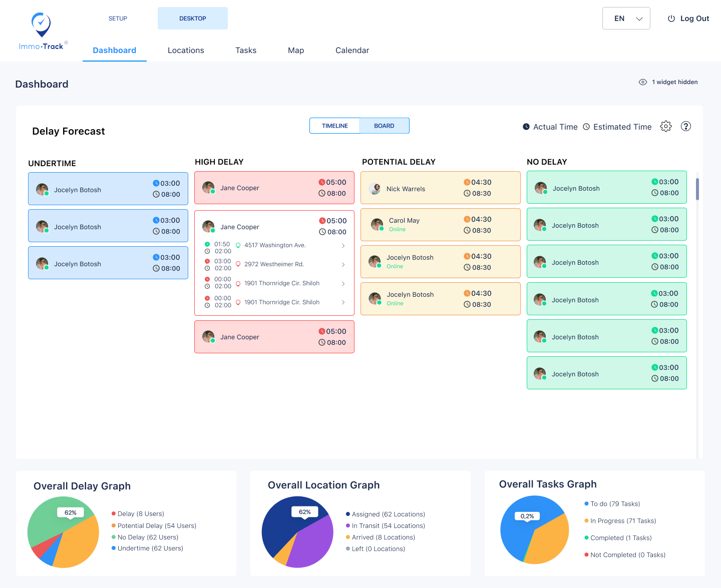Collapse the expanded Jane Cooper card header
This screenshot has height=588, width=721.
click(x=274, y=226)
